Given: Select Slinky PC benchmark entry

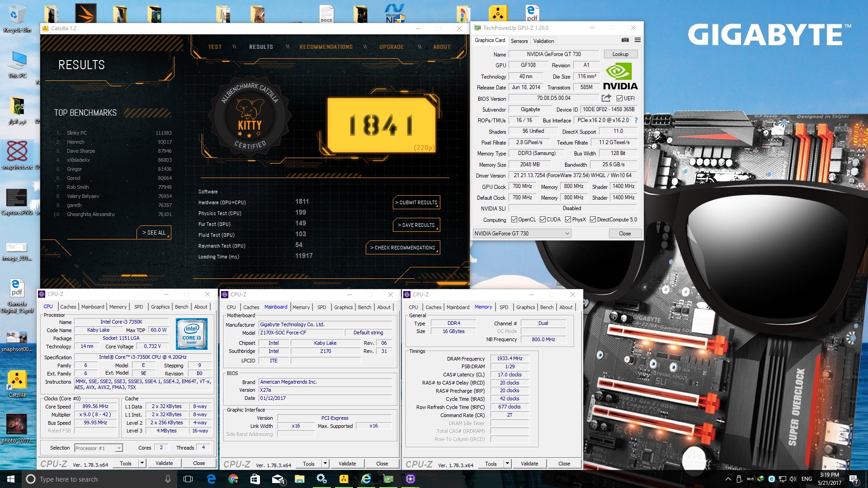Looking at the screenshot, I should coord(113,133).
